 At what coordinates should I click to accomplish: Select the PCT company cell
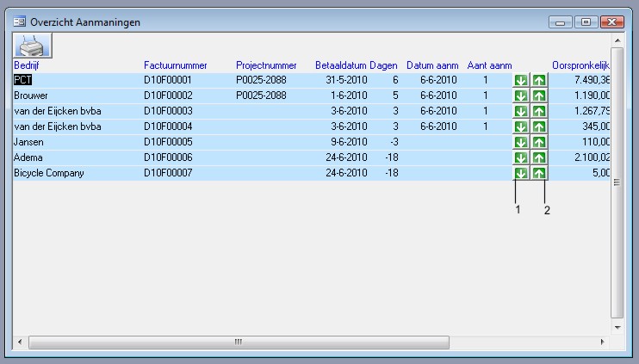pyautogui.click(x=22, y=80)
